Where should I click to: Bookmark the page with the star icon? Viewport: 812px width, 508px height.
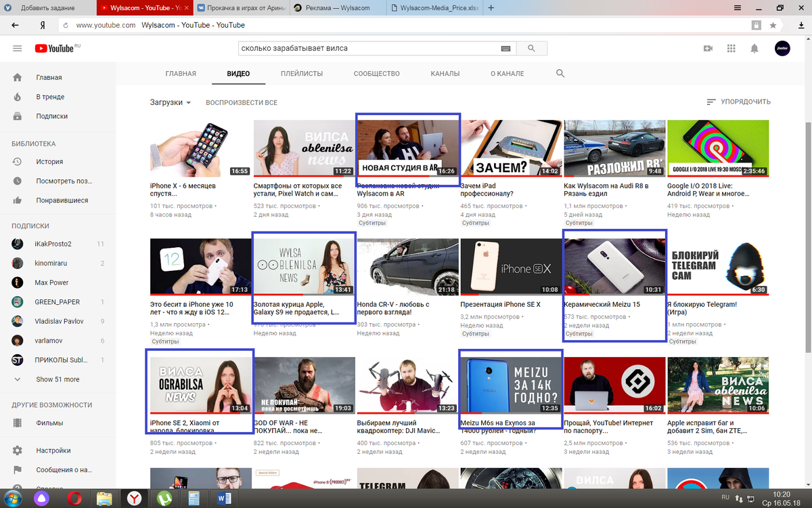pyautogui.click(x=773, y=25)
